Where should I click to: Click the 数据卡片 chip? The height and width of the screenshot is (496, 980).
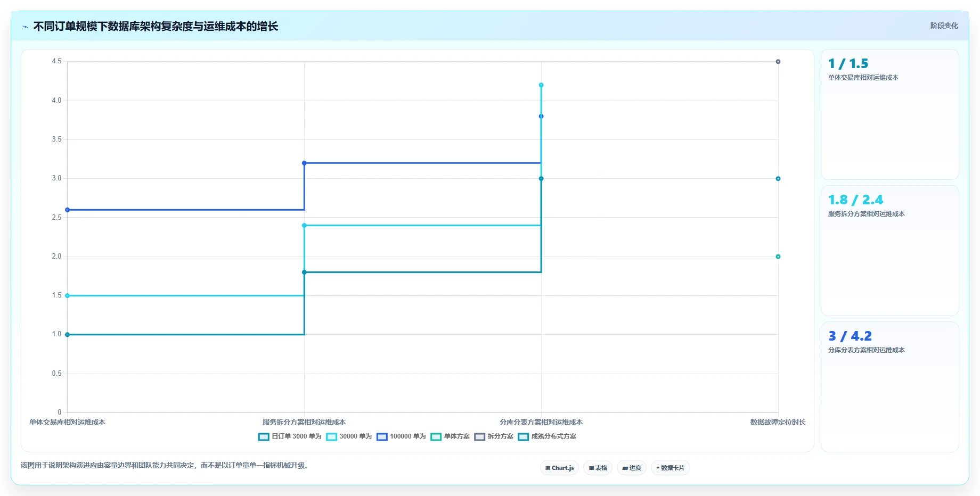coord(670,468)
